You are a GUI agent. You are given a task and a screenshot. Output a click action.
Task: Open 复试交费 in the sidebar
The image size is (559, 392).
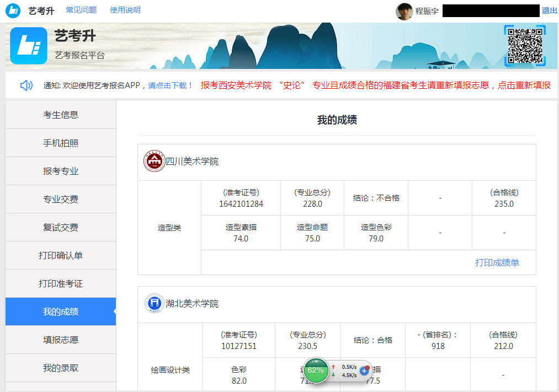pos(61,227)
